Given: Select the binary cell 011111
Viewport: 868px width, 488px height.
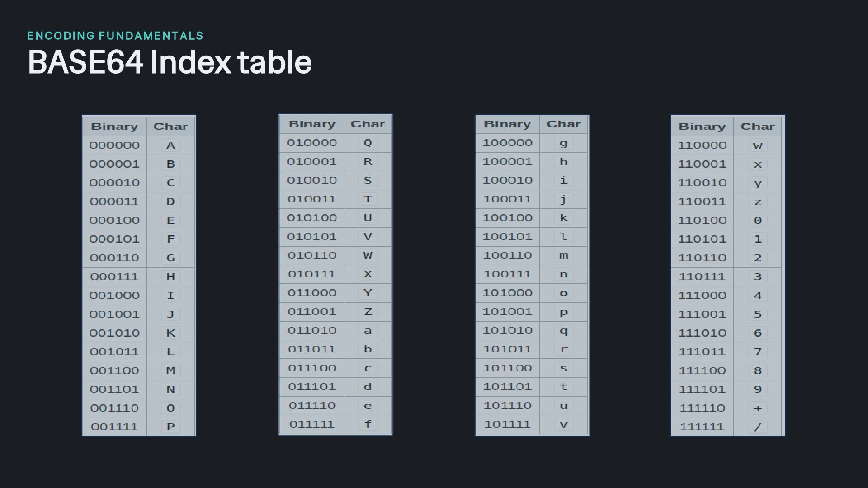Looking at the screenshot, I should tap(312, 424).
